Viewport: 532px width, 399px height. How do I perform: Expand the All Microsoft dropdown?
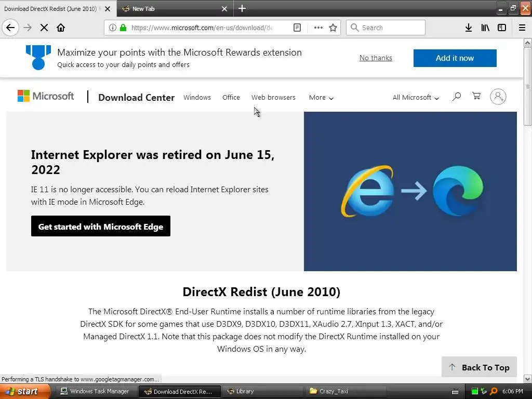pos(416,97)
